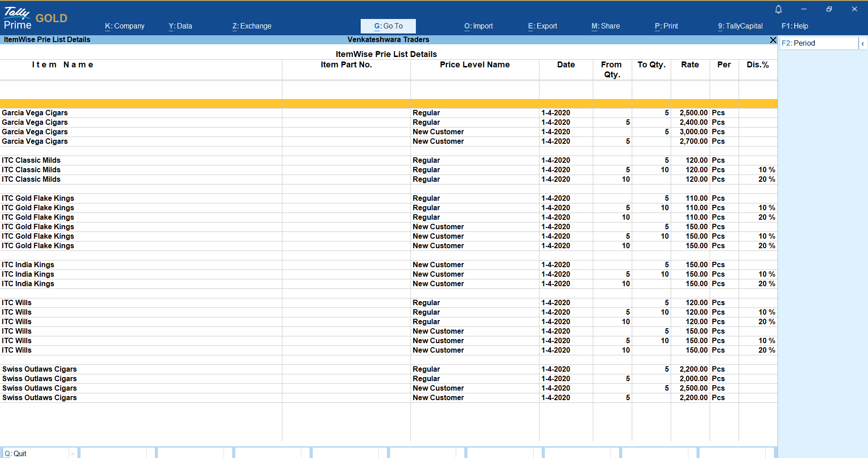Viewport: 868px width, 458px height.
Task: Open the Exchange menu
Action: (x=252, y=26)
